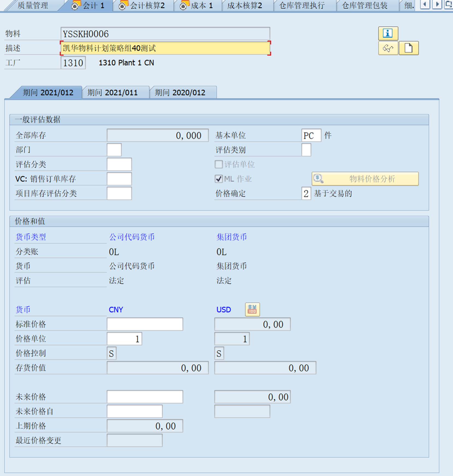
Task: Click the create new document icon
Action: (x=409, y=48)
